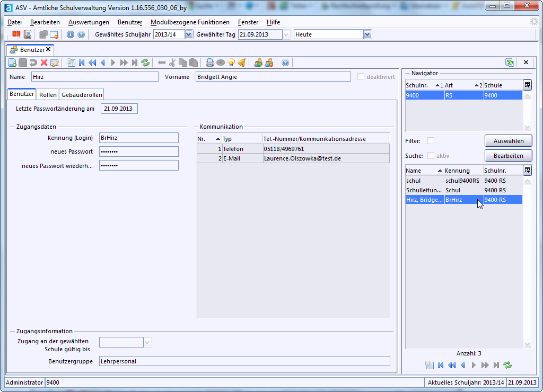Click the Bearbeiten button in Navigator
The width and height of the screenshot is (543, 392).
click(x=509, y=156)
